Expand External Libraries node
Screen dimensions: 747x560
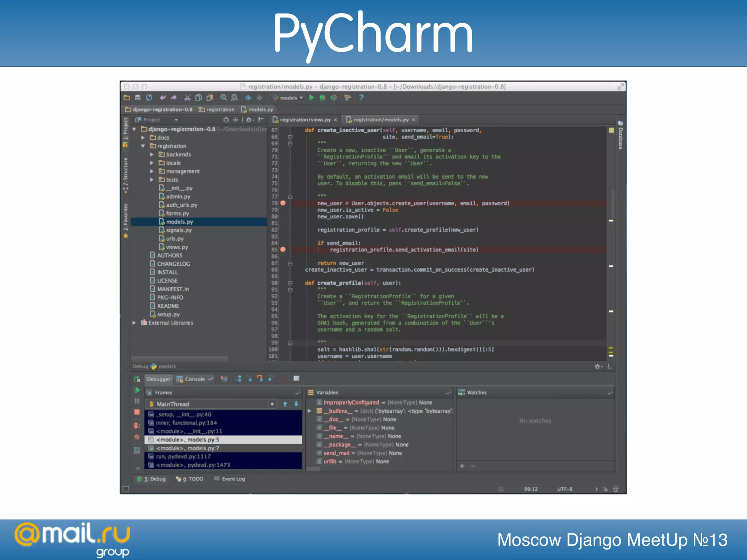tap(134, 323)
